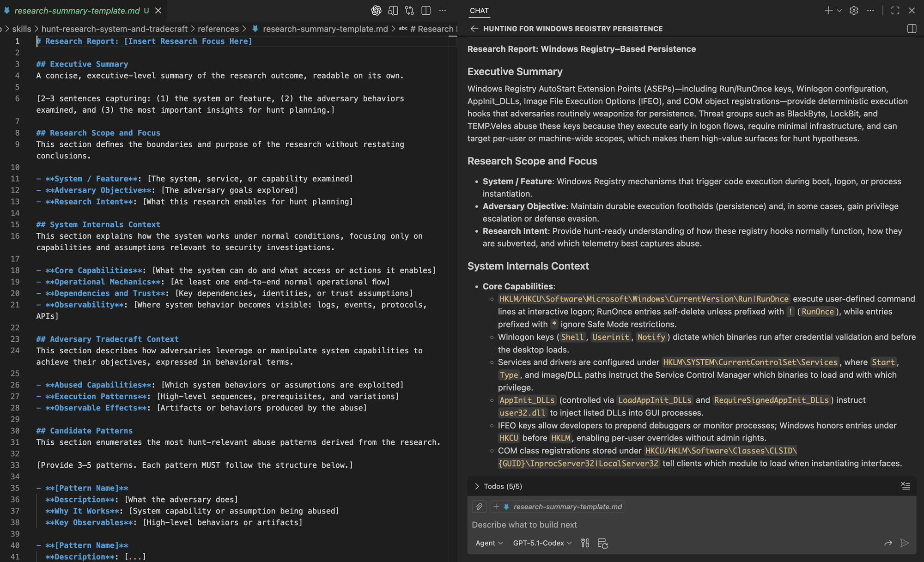Click the 'references' breadcrumb folder
Viewport: 924px width, 562px height.
coord(218,29)
